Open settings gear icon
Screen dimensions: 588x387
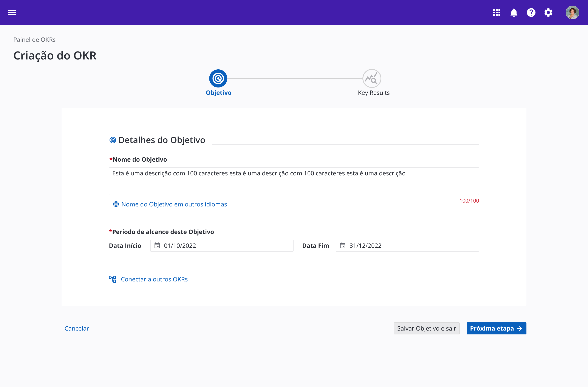click(x=548, y=12)
